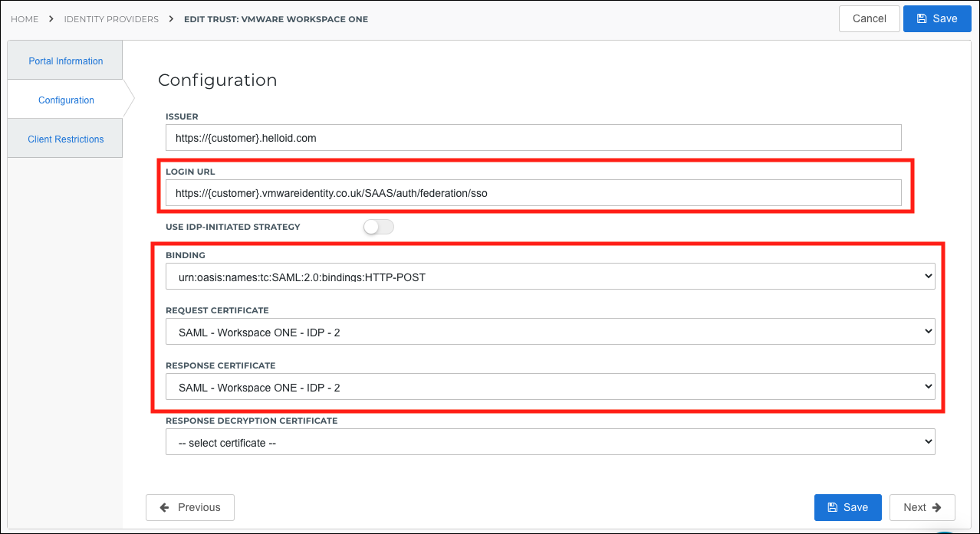Click the REQUEST CERTIFICATE label
This screenshot has width=980, height=534.
(x=217, y=310)
